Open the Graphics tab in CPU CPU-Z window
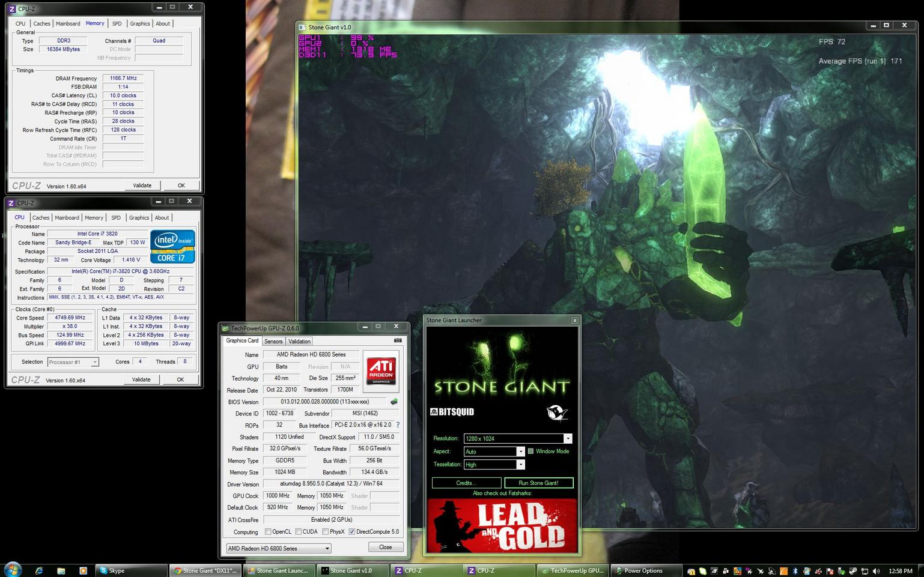 [139, 217]
